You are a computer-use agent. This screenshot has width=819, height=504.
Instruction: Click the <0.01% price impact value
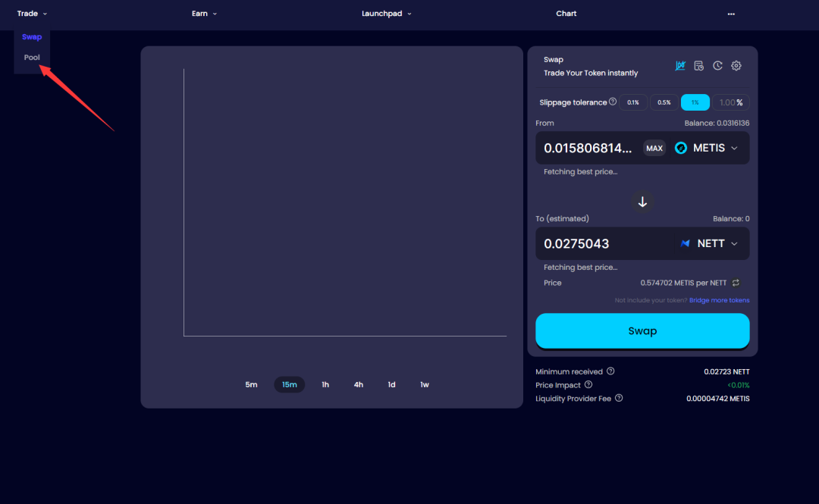[x=738, y=385]
